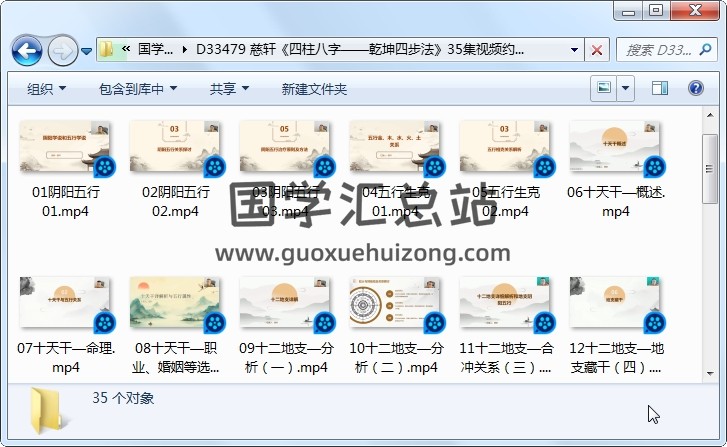
Task: Select thumbnail of 06十天干—概述.mp4
Action: click(615, 147)
